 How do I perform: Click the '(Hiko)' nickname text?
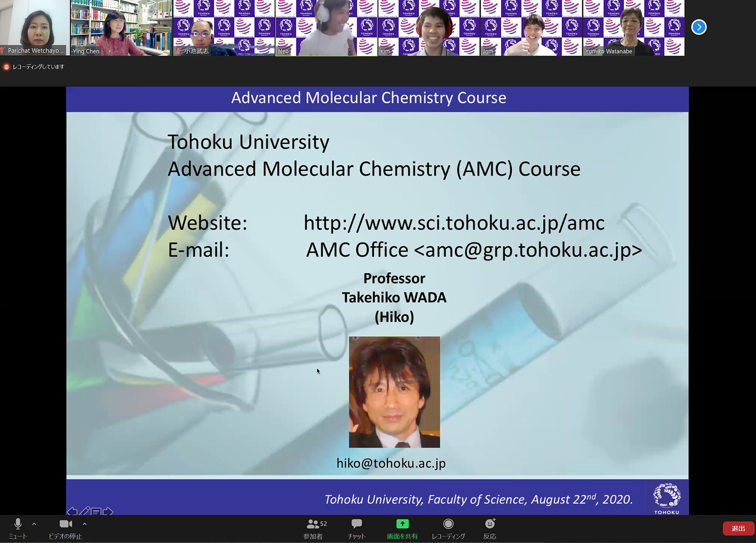pyautogui.click(x=394, y=317)
